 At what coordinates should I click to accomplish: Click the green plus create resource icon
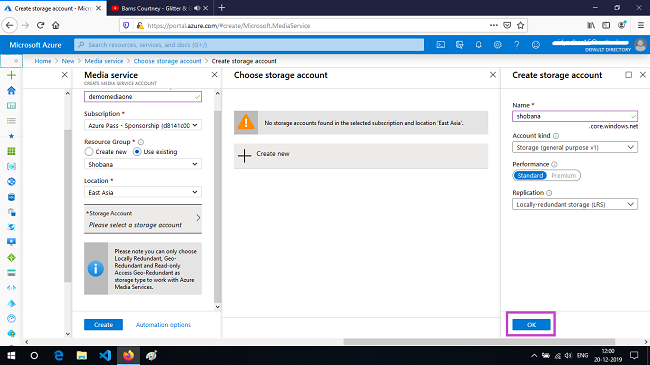(12, 75)
